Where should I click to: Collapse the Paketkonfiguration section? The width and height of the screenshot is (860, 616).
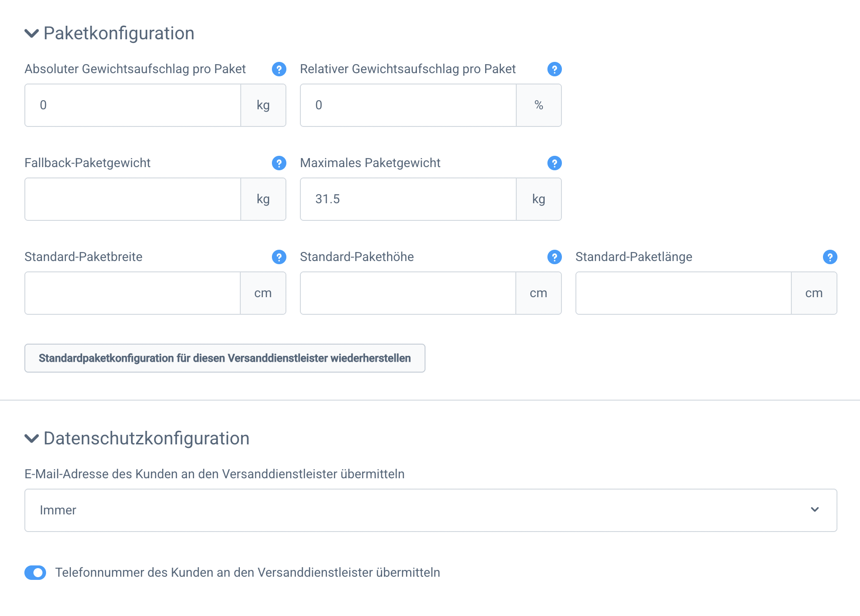pos(32,33)
